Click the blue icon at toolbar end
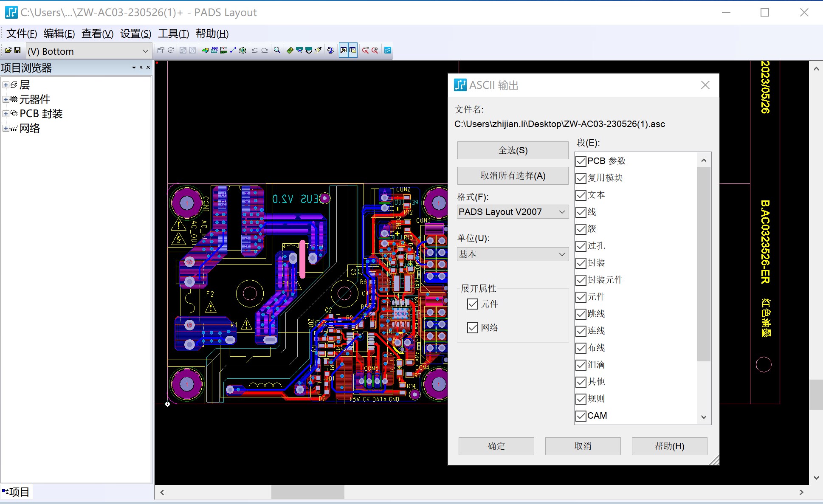 387,51
